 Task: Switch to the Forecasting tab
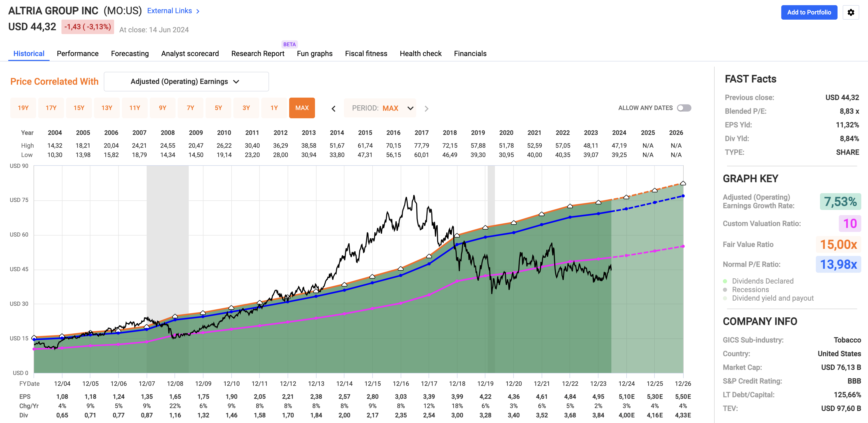130,54
